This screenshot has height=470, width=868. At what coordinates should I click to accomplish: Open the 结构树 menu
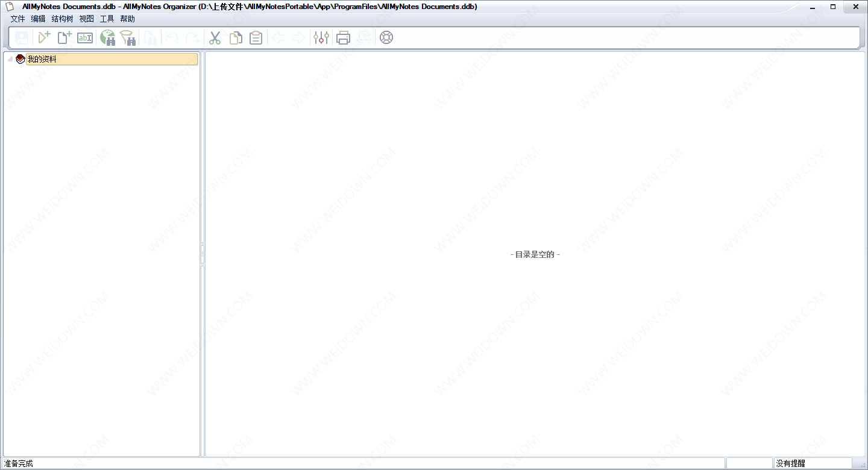coord(63,19)
